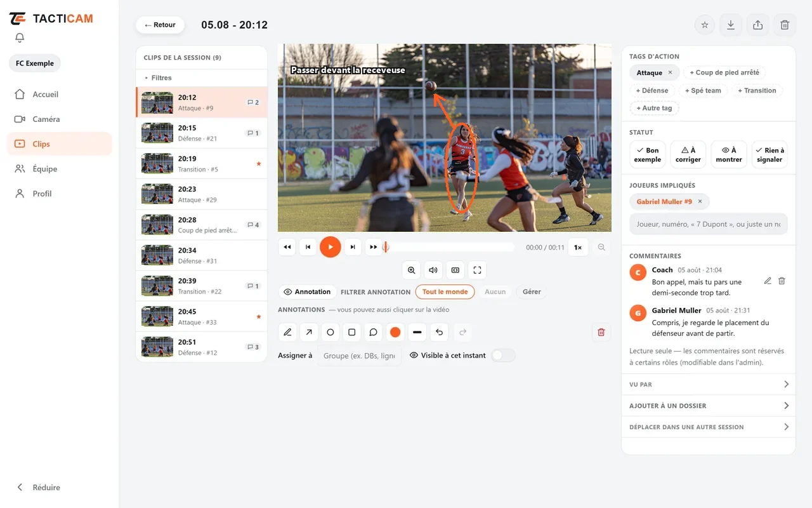The image size is (812, 508).
Task: Expand Ajouter à un dossier
Action: tap(709, 406)
